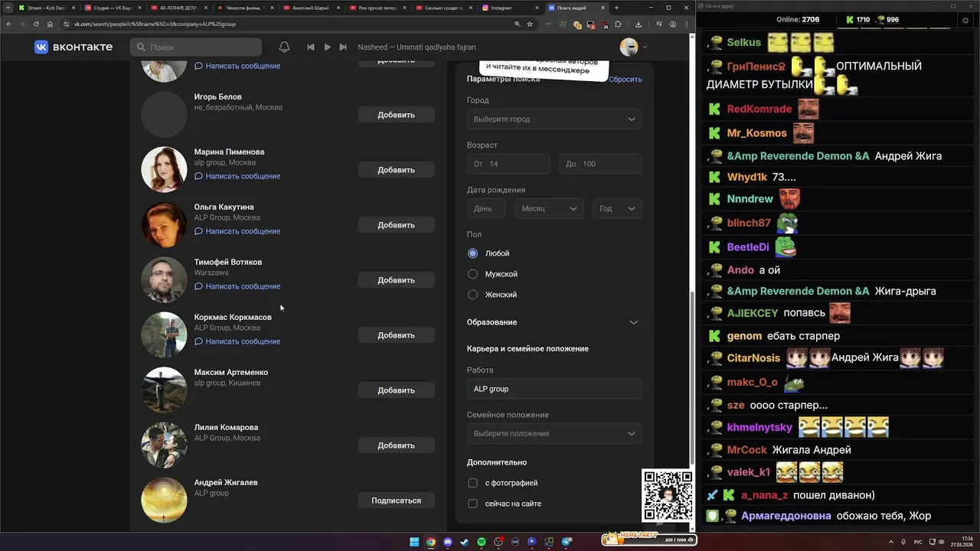This screenshot has width=980, height=551.
Task: Switch to the Instagram browser tab
Action: tap(511, 8)
